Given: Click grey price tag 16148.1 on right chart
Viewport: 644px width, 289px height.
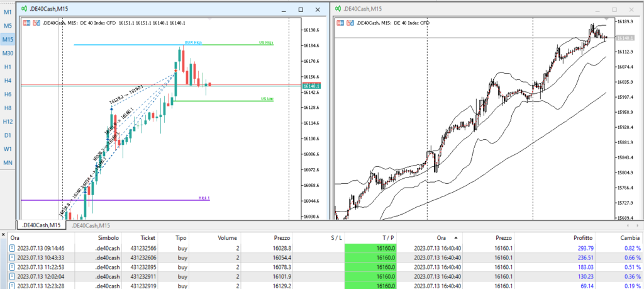Looking at the screenshot, I should (x=624, y=38).
